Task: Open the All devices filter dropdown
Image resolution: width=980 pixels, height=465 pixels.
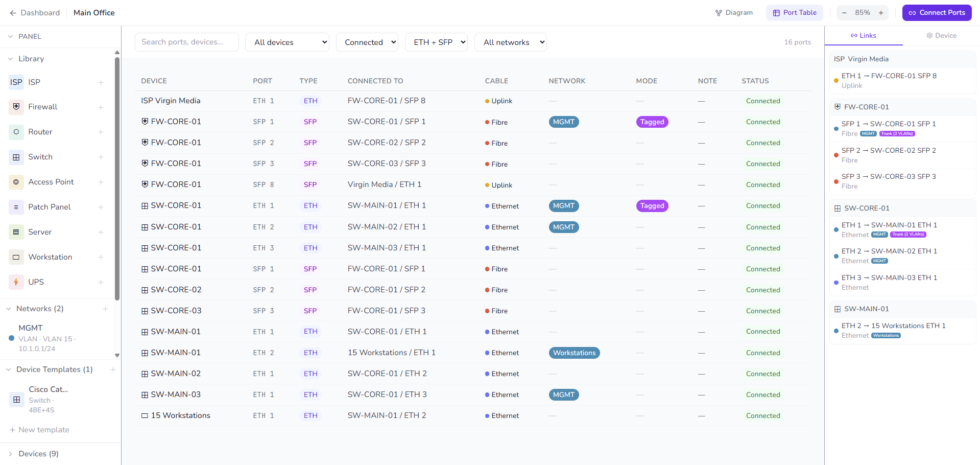Action: 288,42
